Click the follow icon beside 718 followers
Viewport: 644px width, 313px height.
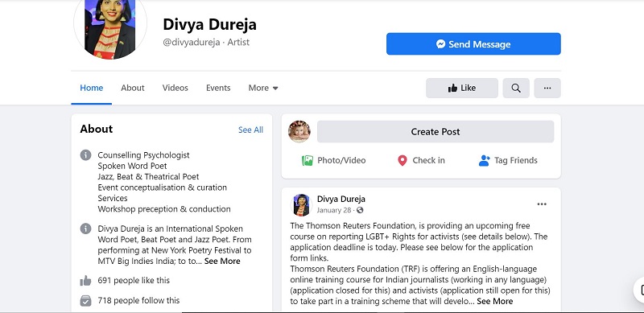(x=85, y=301)
